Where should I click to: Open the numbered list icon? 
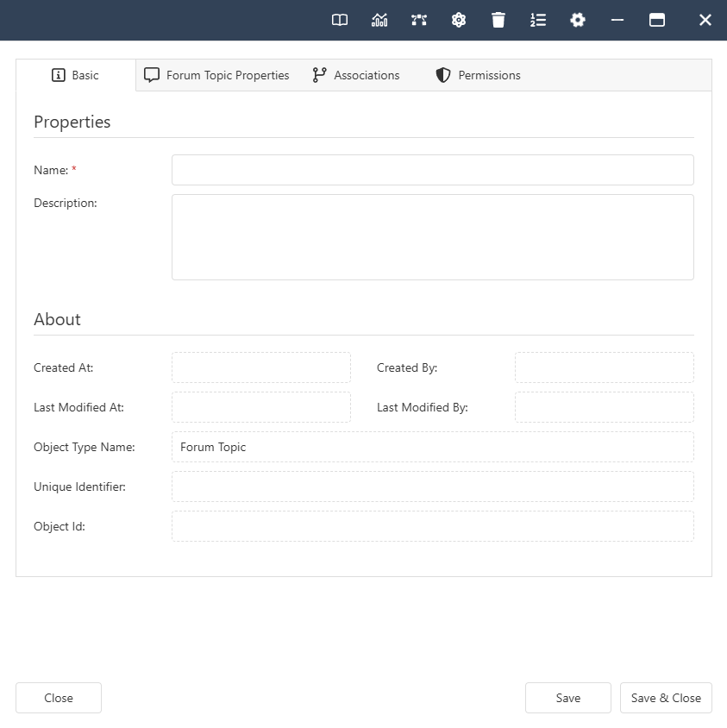coord(538,20)
